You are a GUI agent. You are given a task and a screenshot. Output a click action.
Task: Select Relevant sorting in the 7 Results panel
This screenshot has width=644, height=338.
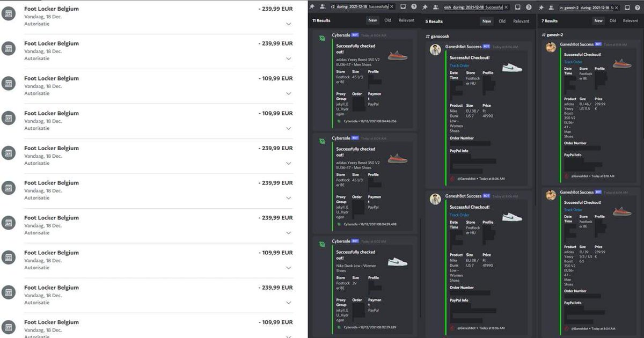[631, 21]
